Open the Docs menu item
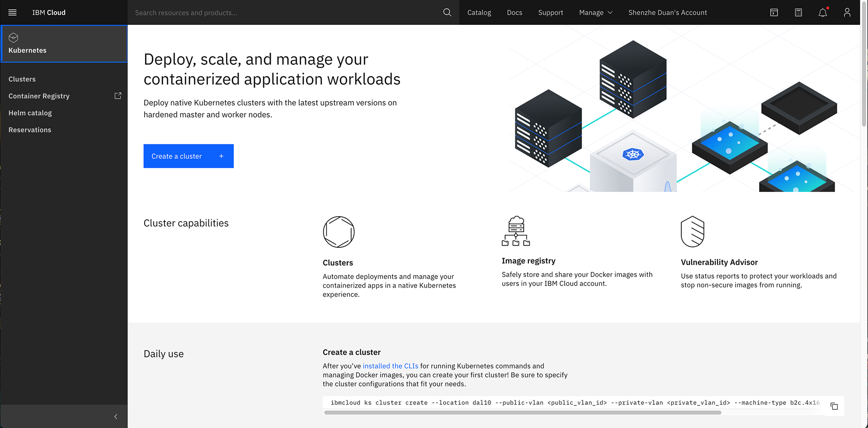The height and width of the screenshot is (428, 868). [514, 13]
